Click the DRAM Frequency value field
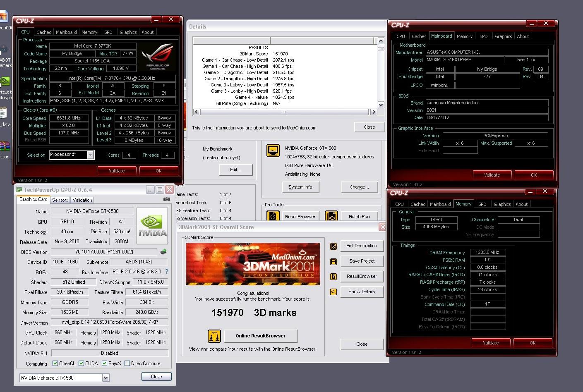This screenshot has width=583, height=392. coord(488,252)
